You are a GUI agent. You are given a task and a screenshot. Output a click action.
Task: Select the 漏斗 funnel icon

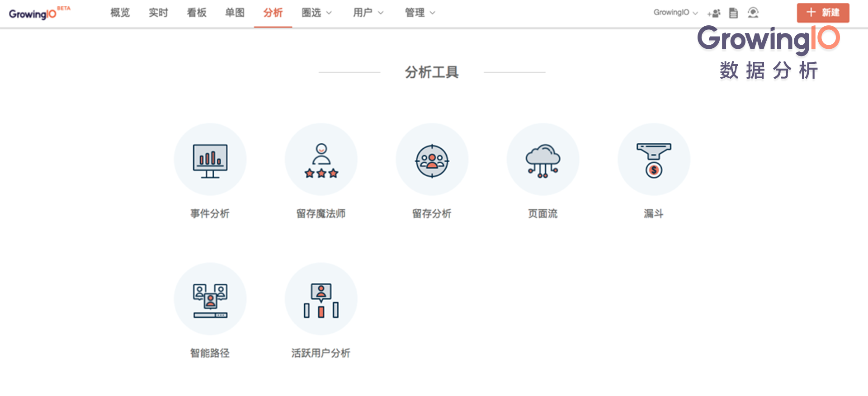[654, 160]
